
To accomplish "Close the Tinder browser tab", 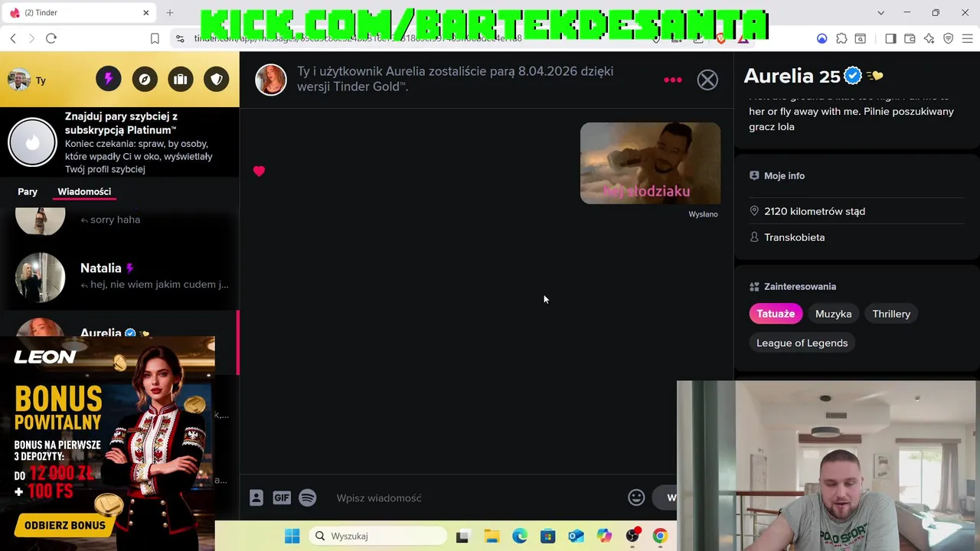I will pos(146,13).
